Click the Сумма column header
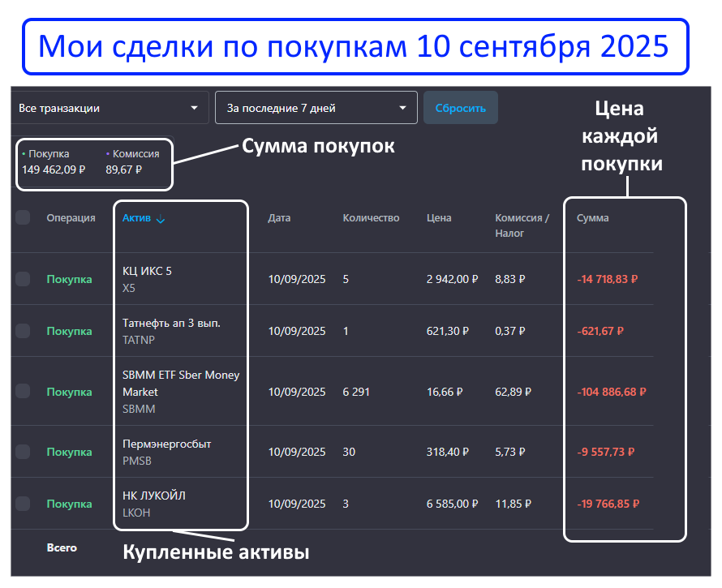Image resolution: width=722 pixels, height=588 pixels. click(592, 218)
